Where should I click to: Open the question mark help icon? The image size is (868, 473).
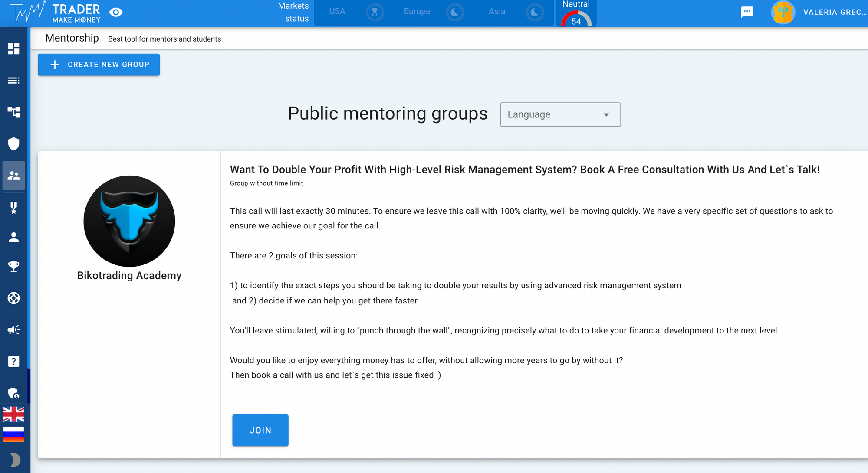pos(14,362)
